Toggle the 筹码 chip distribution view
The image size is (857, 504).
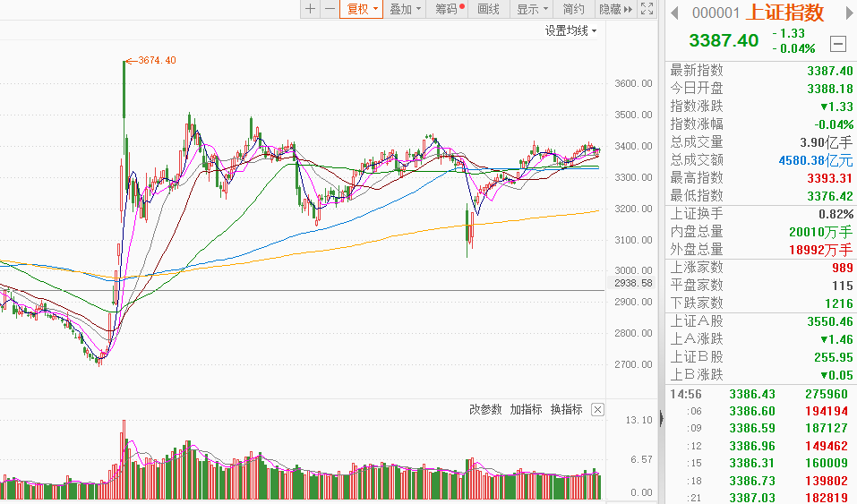point(449,9)
